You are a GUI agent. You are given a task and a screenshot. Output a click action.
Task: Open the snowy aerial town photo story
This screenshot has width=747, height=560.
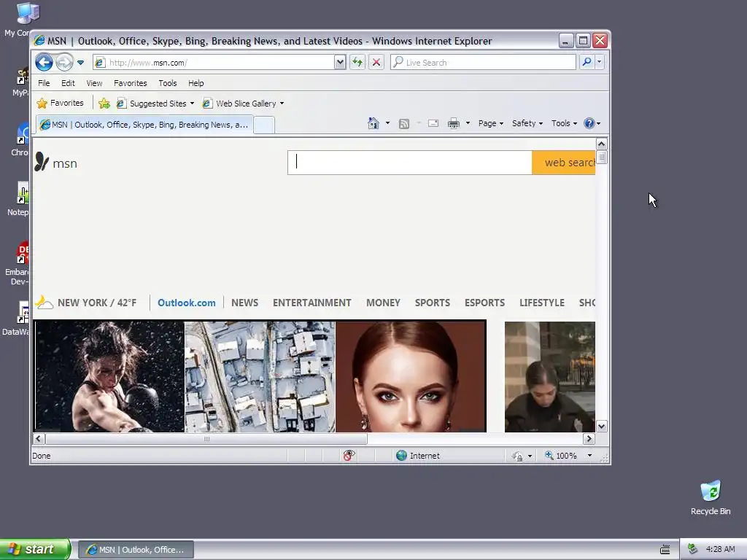click(260, 377)
